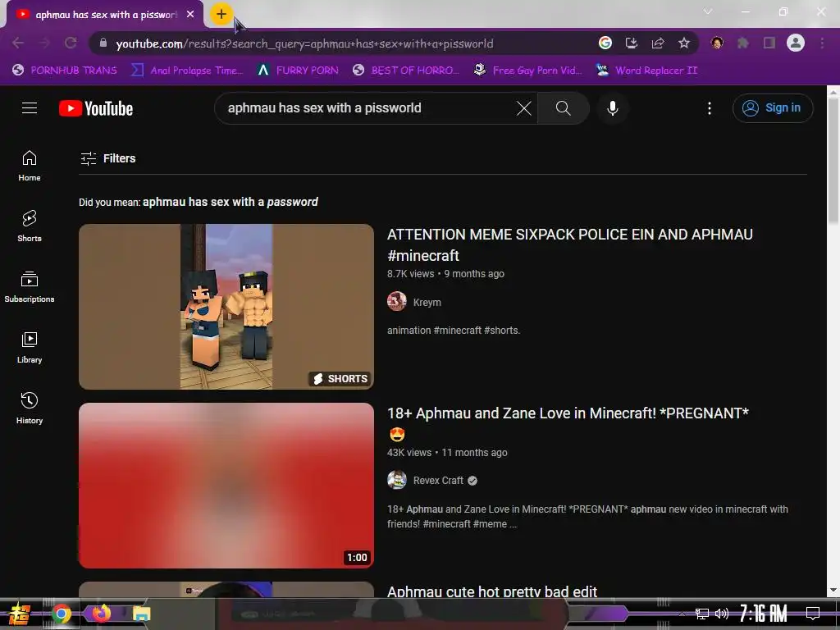Click the YouTube logo
The width and height of the screenshot is (840, 630).
click(96, 109)
